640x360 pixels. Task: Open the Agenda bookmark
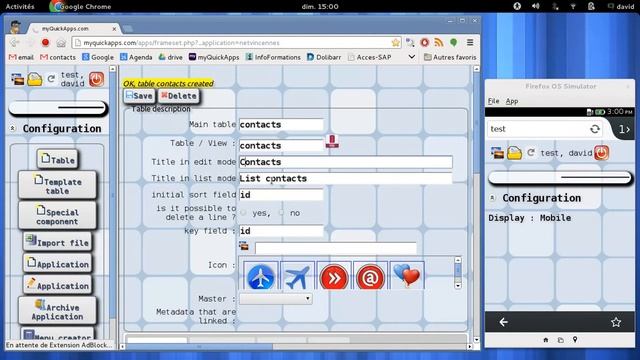pos(136,57)
